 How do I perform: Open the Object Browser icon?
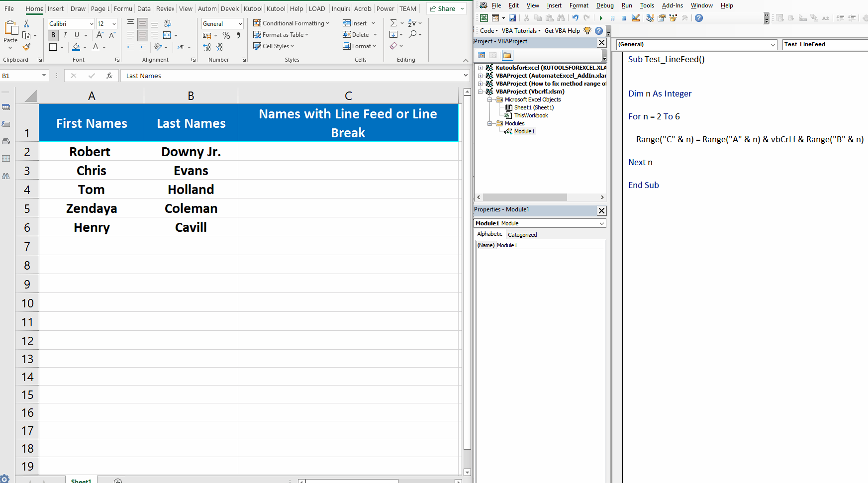[x=673, y=18]
